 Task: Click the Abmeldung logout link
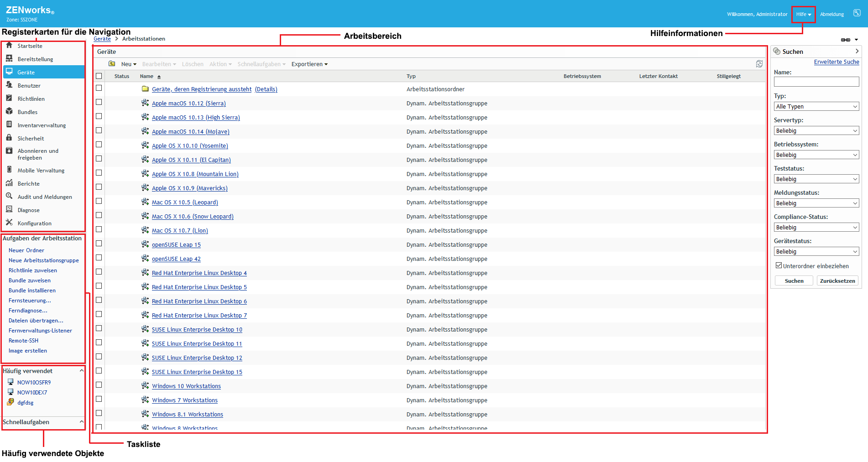[x=831, y=14]
